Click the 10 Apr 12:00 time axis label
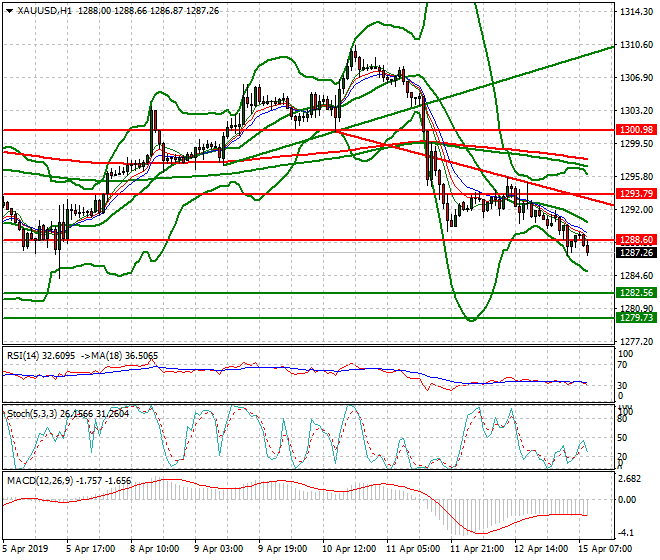The height and width of the screenshot is (560, 660). pyautogui.click(x=349, y=549)
